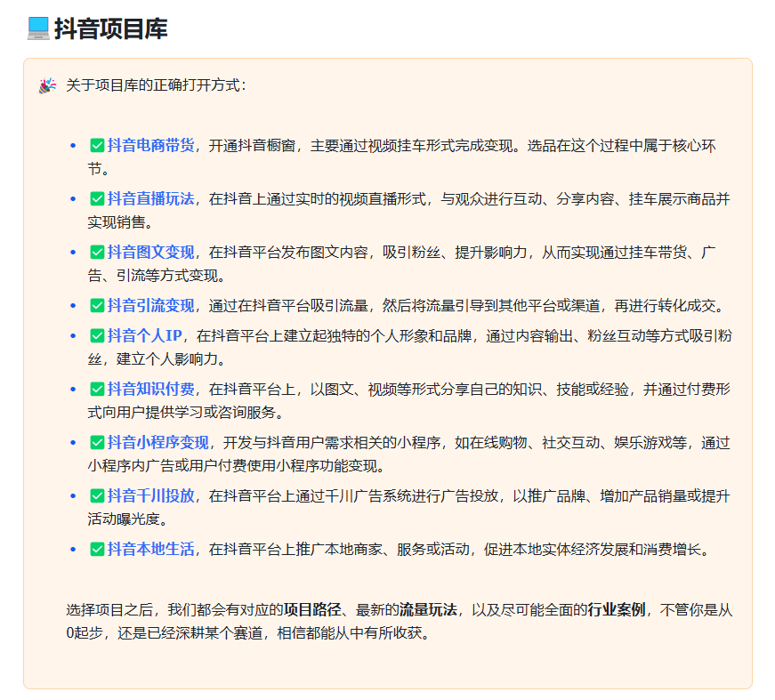Viewport: 775px width, 700px height.
Task: Open the 抖音个人IP link
Action: [x=145, y=335]
